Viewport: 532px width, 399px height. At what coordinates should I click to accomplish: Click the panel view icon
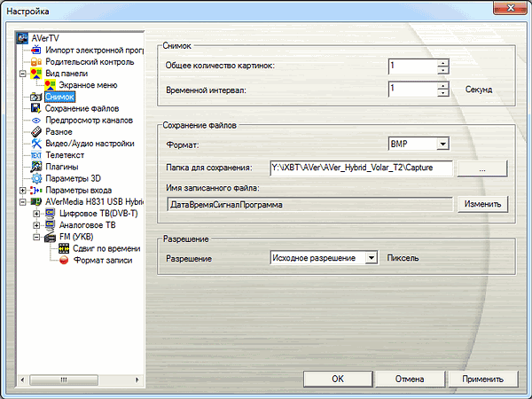point(36,74)
